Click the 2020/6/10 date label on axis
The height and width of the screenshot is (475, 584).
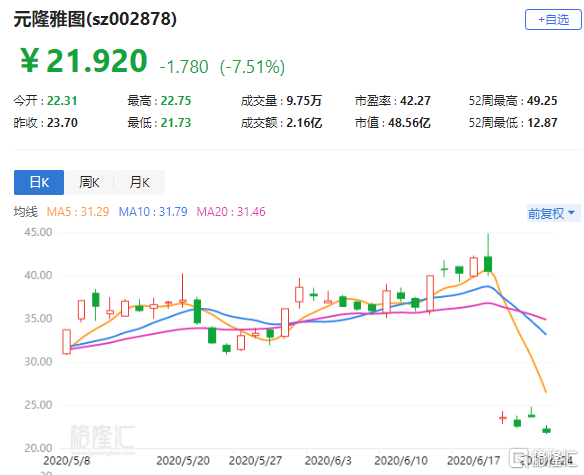401,461
